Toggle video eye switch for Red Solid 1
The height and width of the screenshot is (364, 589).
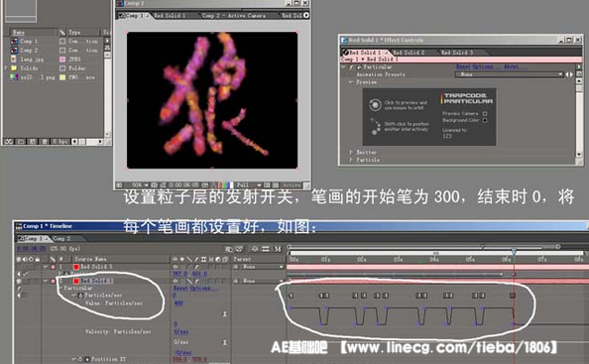pyautogui.click(x=19, y=281)
